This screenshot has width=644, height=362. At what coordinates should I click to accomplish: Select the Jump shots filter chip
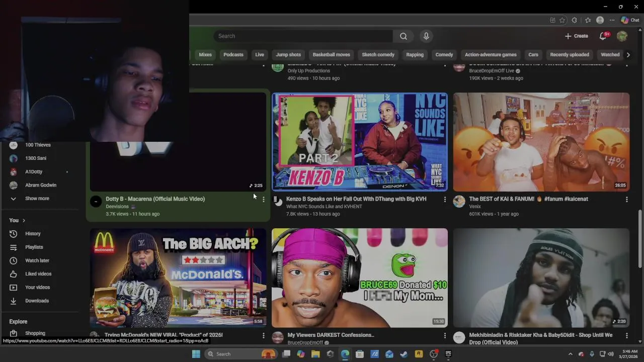(288, 55)
